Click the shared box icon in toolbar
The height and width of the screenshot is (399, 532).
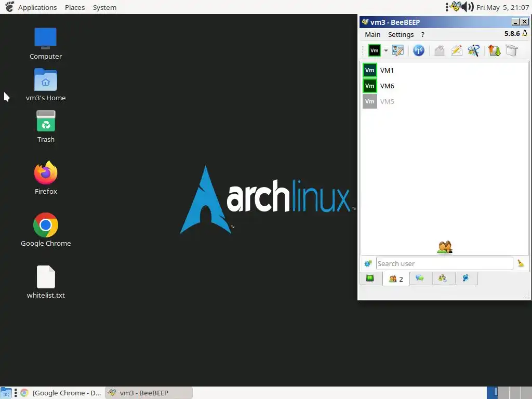point(512,50)
